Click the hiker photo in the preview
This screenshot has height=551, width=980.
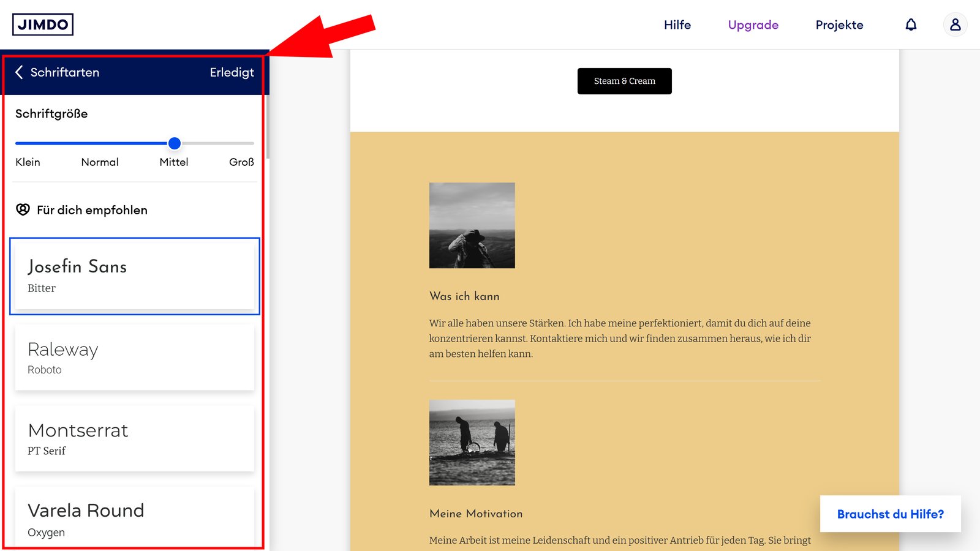[472, 225]
